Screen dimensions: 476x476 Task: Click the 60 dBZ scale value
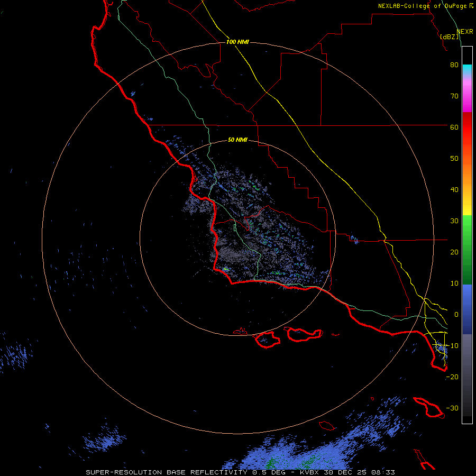(x=454, y=127)
